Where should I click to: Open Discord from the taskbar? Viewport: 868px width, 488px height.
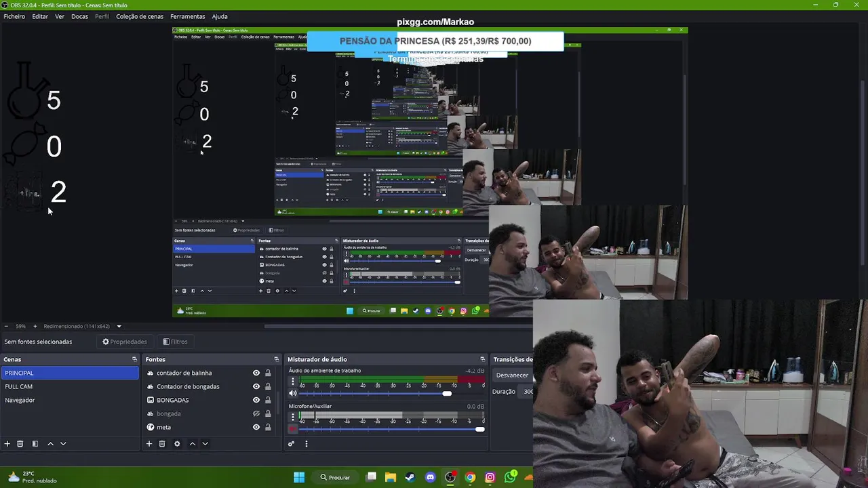(430, 477)
